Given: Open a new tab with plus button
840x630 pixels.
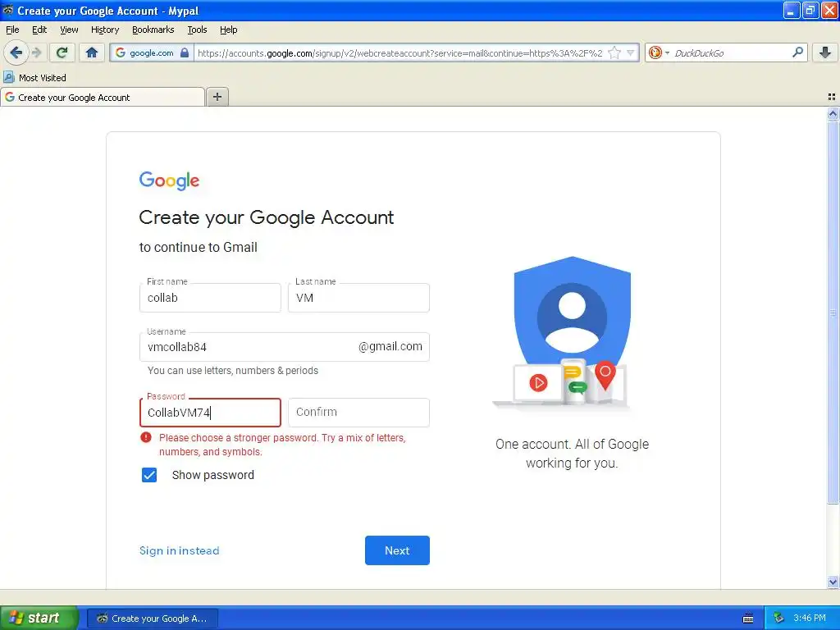Looking at the screenshot, I should point(217,97).
